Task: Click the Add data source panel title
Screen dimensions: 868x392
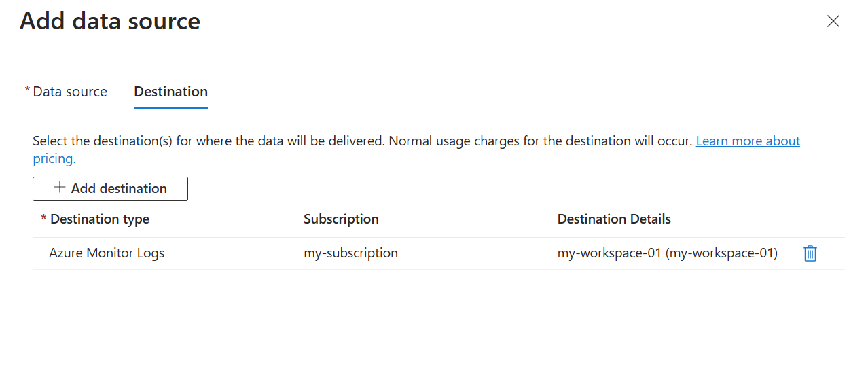Action: 110,21
